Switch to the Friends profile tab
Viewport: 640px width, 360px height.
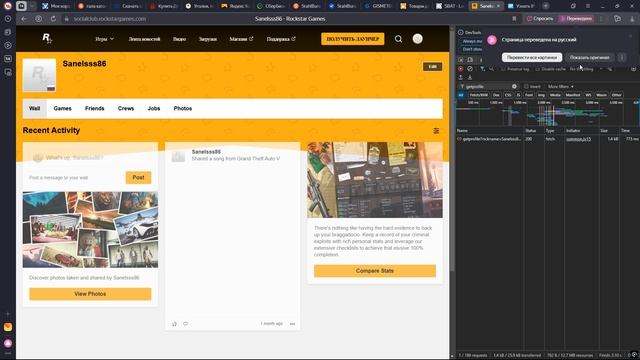pos(95,109)
